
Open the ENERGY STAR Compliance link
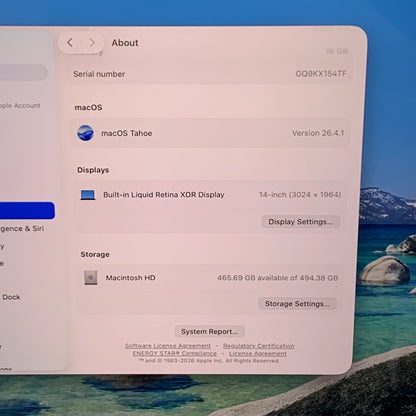[x=175, y=353]
